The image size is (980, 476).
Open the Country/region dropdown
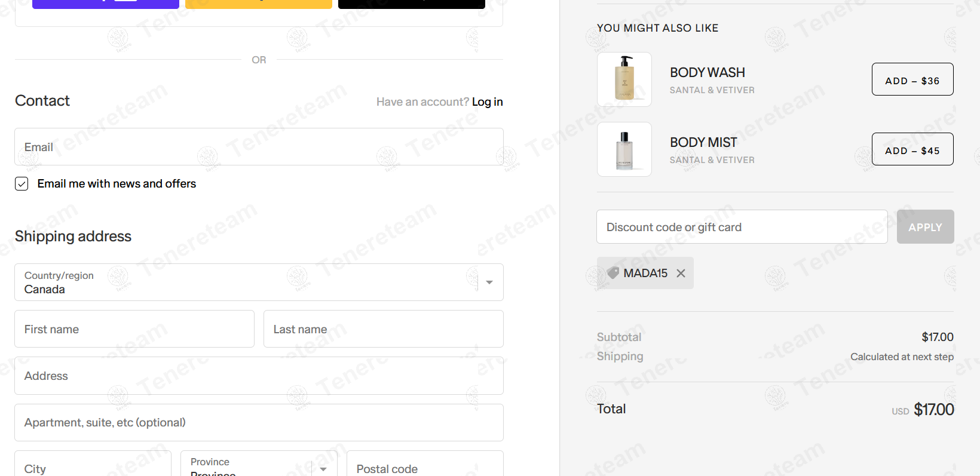coord(259,282)
